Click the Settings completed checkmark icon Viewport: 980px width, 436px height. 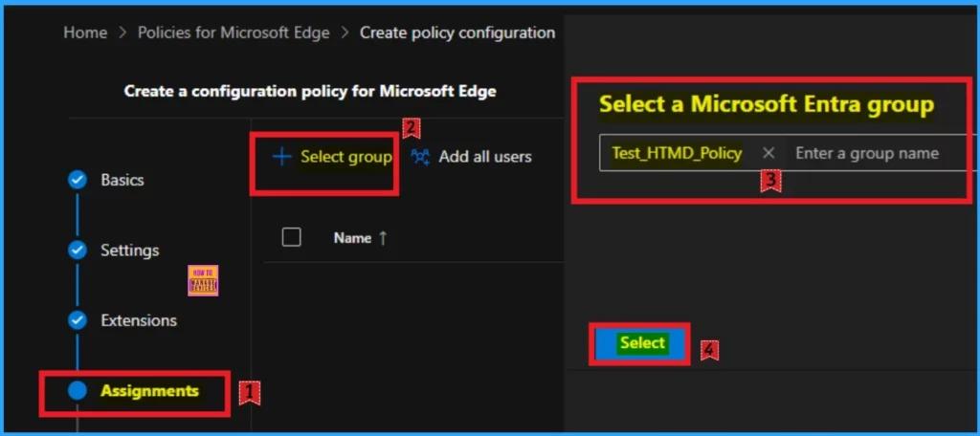(78, 251)
